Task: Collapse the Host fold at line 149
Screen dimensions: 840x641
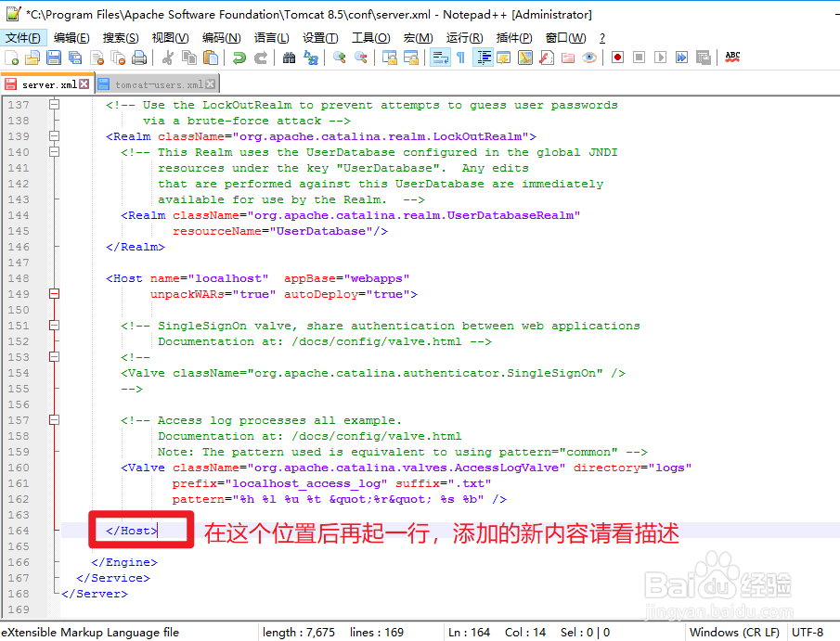Action: click(x=54, y=293)
